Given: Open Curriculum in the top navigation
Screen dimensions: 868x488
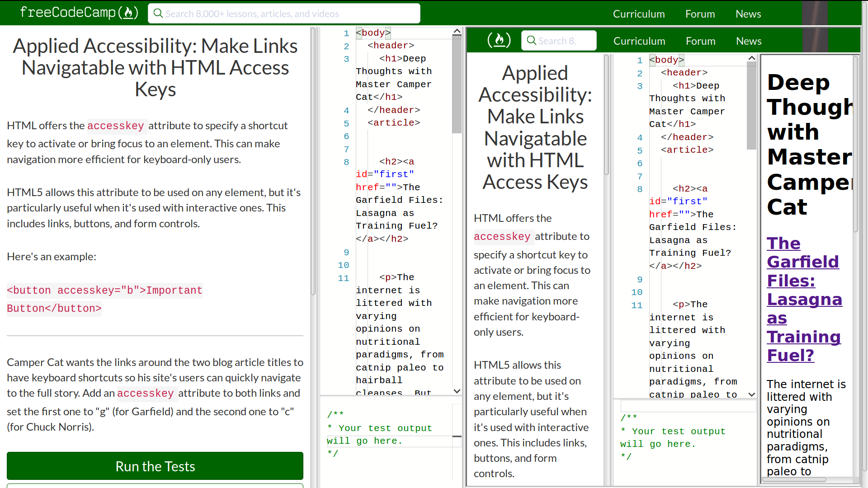Looking at the screenshot, I should pyautogui.click(x=638, y=14).
